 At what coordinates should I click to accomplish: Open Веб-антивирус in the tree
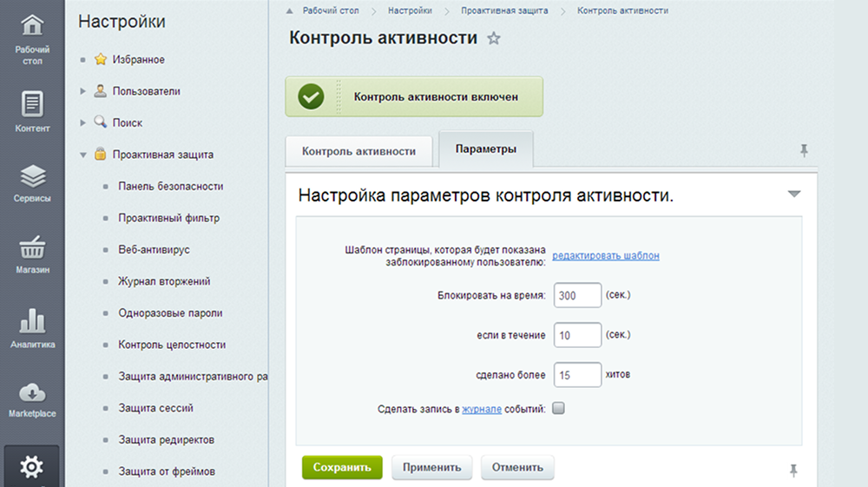[x=154, y=250]
